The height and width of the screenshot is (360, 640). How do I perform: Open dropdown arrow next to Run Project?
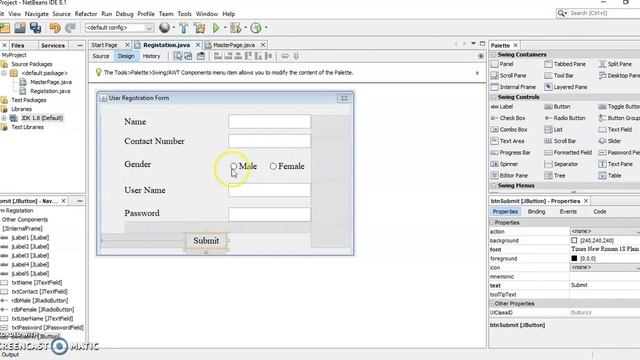click(225, 28)
